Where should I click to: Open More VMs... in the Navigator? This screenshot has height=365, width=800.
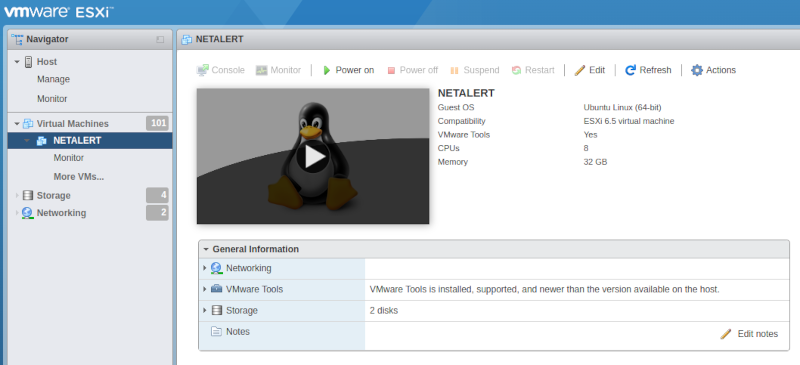click(x=79, y=177)
